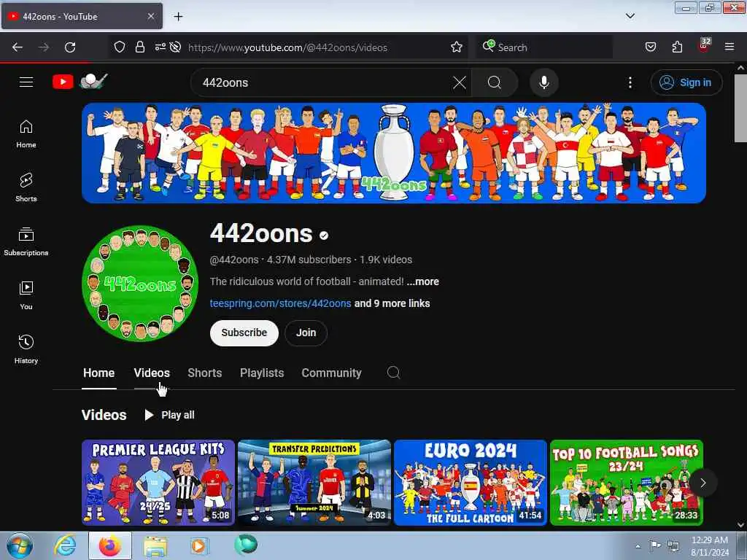Click the Sign in button
Viewport: 747px width, 560px height.
click(x=686, y=82)
